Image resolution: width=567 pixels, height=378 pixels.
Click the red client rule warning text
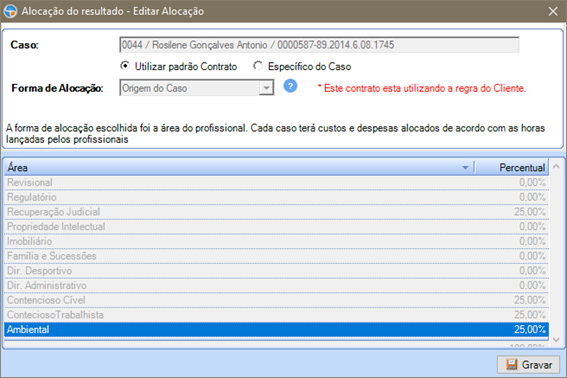tap(422, 88)
